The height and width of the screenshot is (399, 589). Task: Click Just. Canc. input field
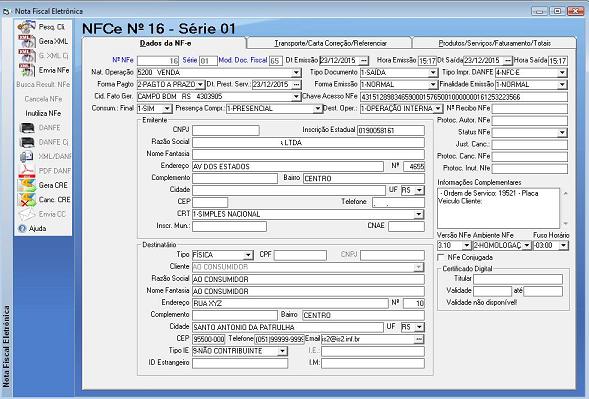pyautogui.click(x=530, y=145)
